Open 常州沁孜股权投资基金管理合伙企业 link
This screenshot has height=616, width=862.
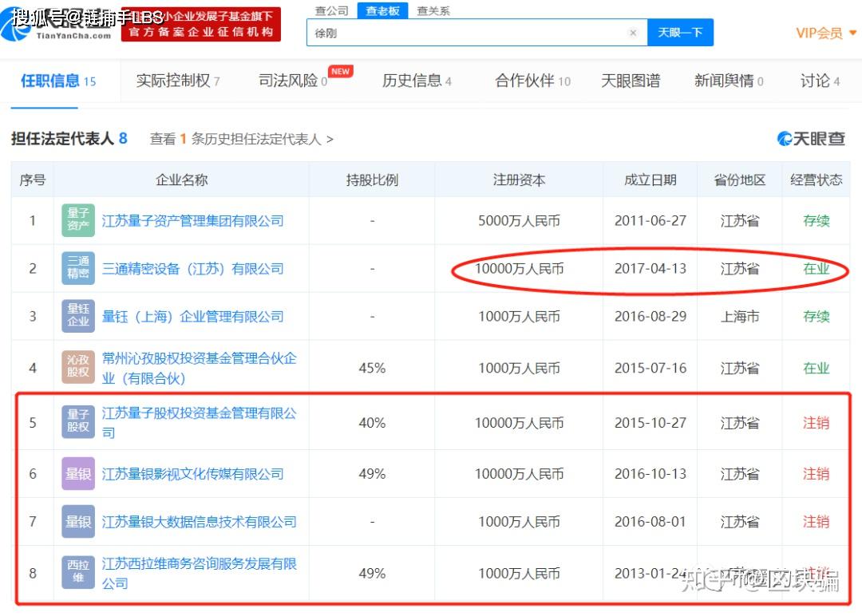tap(199, 368)
